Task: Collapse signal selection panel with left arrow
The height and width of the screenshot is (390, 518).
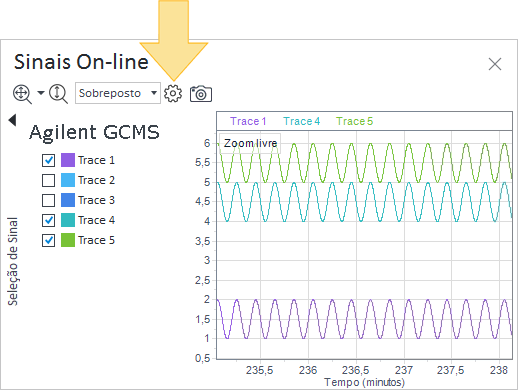Action: (12, 120)
